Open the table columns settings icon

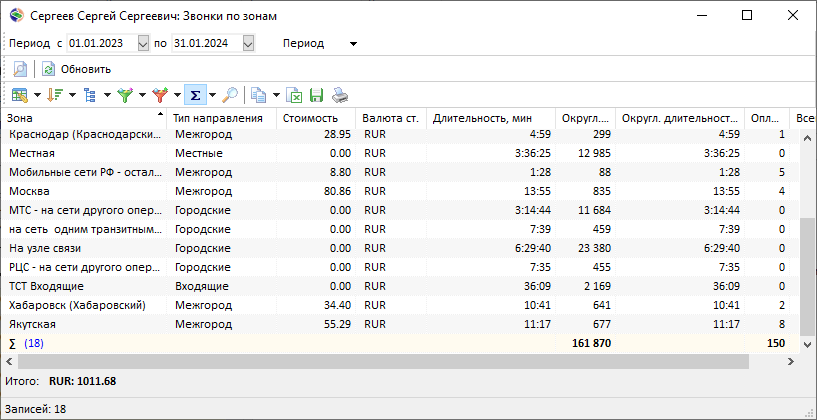pos(20,95)
